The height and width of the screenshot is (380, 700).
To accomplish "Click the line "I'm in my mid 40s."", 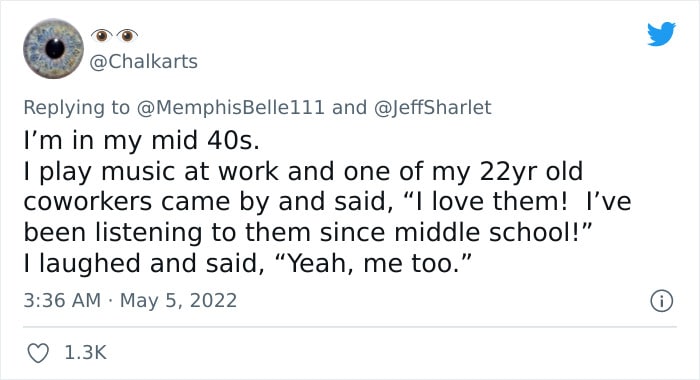I will [x=142, y=141].
